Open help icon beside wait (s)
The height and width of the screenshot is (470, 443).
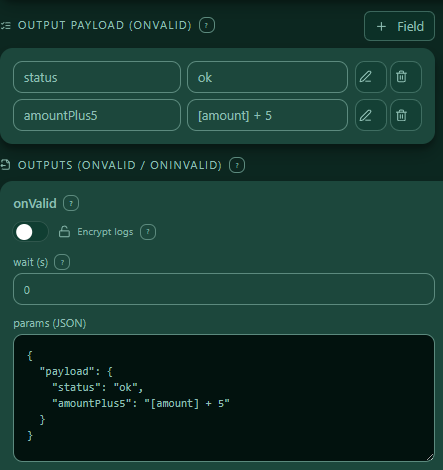pos(62,262)
